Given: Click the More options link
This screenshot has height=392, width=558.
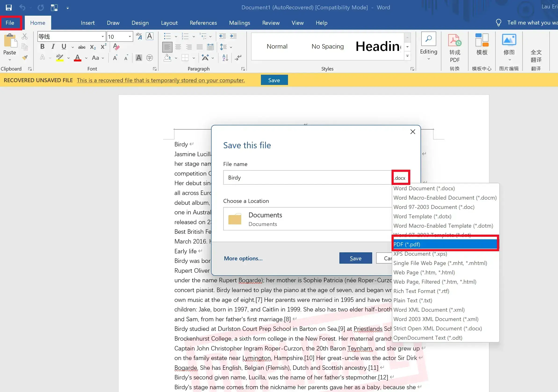Looking at the screenshot, I should (x=243, y=258).
